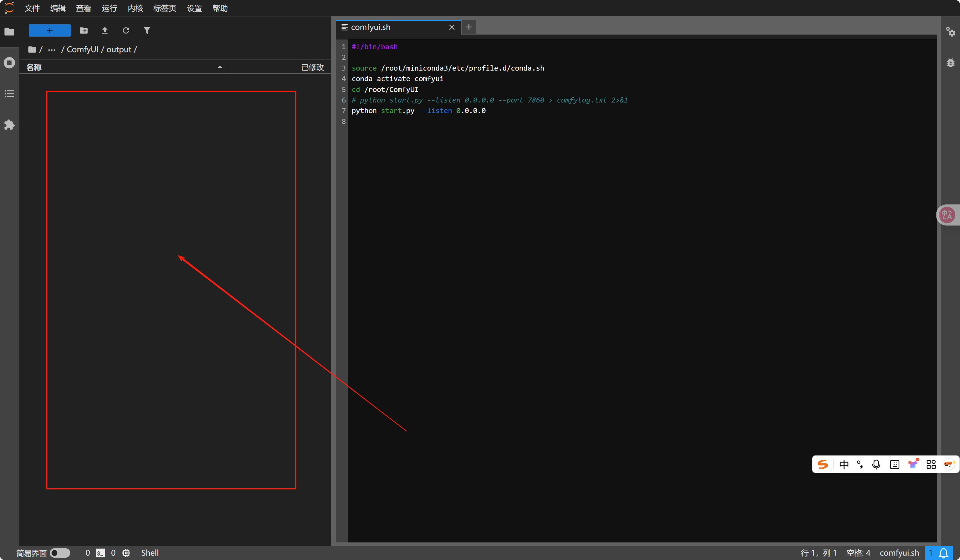Screen dimensions: 960x560
Task: Add a new launcher tab with plus
Action: click(469, 27)
